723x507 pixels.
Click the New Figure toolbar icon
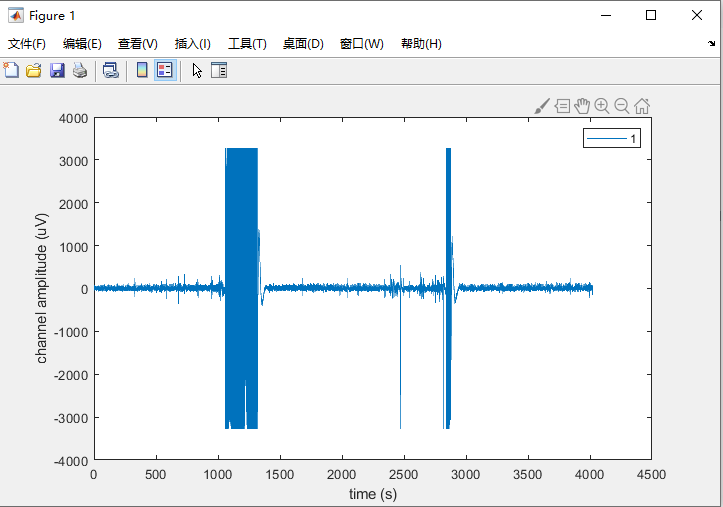[11, 71]
